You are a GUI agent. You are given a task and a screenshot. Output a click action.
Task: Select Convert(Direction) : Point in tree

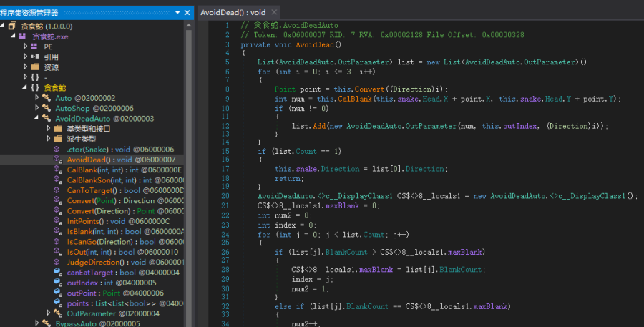tap(125, 211)
